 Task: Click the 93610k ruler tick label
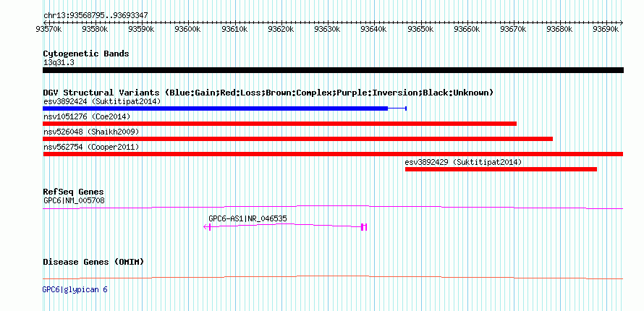[234, 29]
